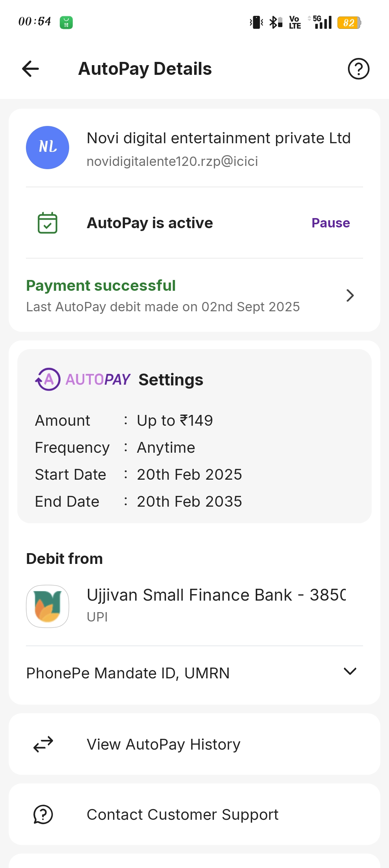Tap PhonePe Mandate ID, UMRN label
Screen dimensions: 389x868
(x=128, y=673)
